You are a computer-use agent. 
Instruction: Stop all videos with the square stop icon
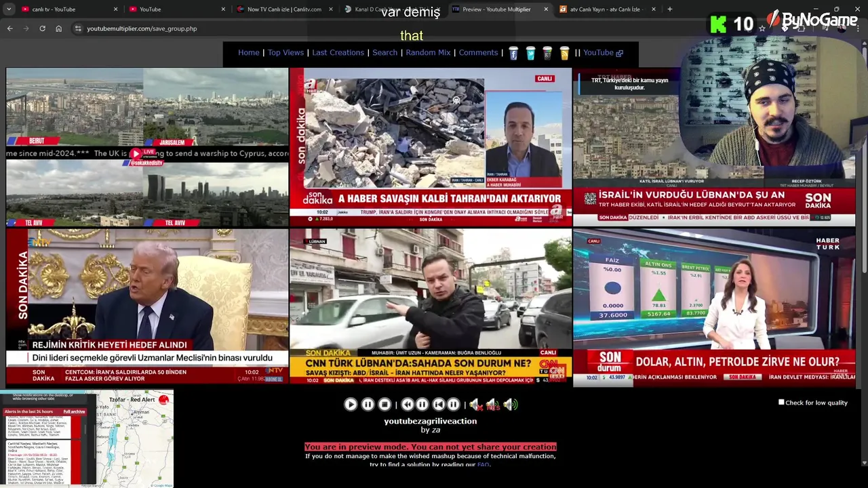click(x=384, y=405)
